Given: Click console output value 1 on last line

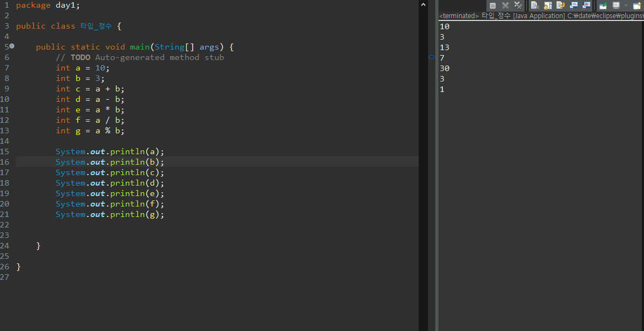Looking at the screenshot, I should pyautogui.click(x=442, y=90).
